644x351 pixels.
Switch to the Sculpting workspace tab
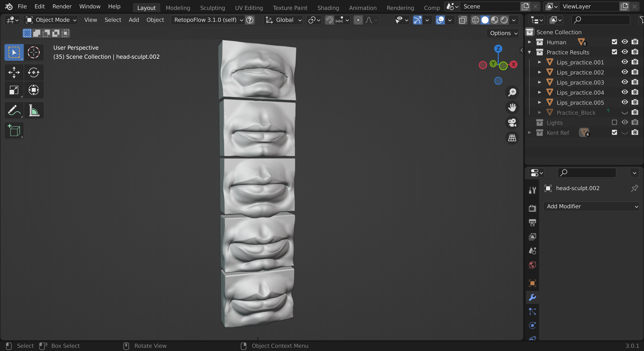(212, 8)
